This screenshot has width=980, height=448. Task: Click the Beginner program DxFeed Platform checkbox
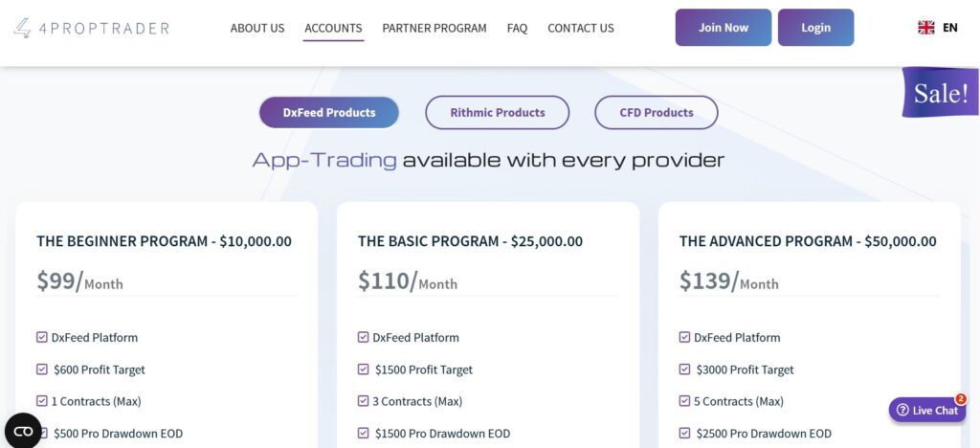pyautogui.click(x=42, y=337)
